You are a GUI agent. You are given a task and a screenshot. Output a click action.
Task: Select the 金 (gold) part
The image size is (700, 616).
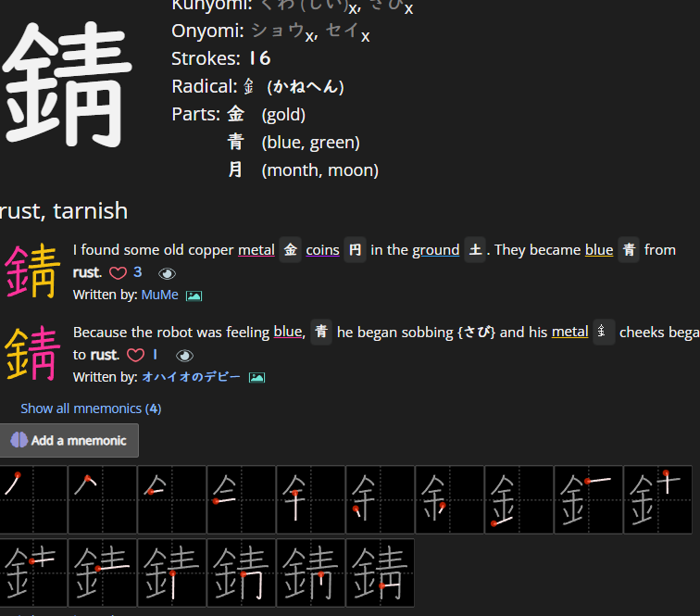coord(236,115)
